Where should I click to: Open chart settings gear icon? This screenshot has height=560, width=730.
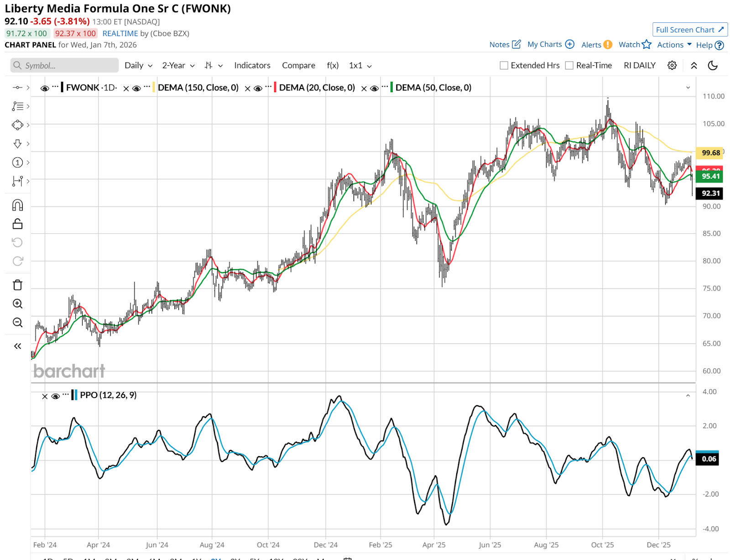pos(672,65)
